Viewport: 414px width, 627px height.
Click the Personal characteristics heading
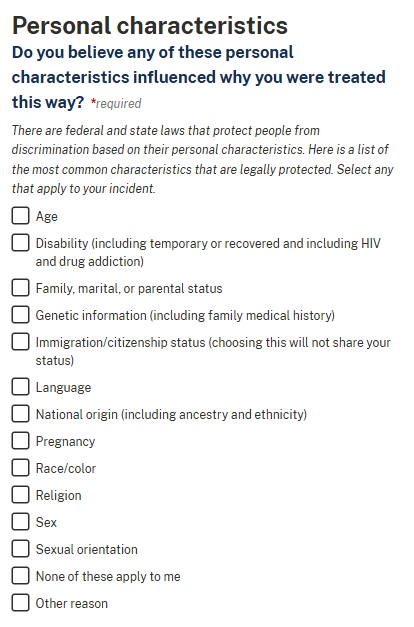[x=150, y=26]
